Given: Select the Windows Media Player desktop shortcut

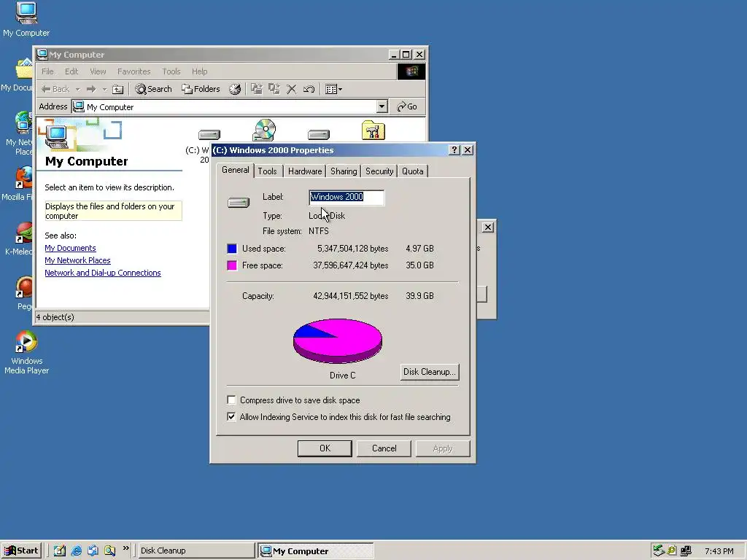Looking at the screenshot, I should 27,352.
